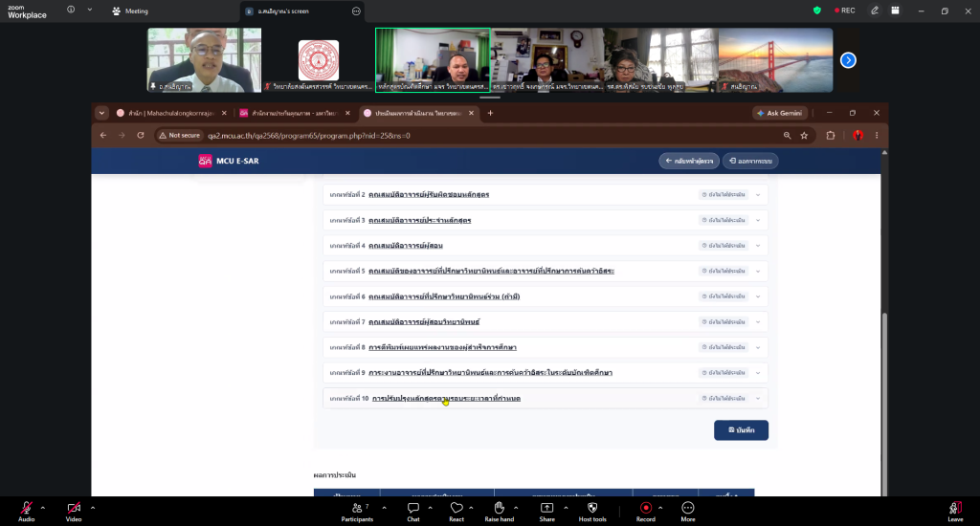980x526 pixels.
Task: Switch to the second browser tab
Action: [x=295, y=113]
